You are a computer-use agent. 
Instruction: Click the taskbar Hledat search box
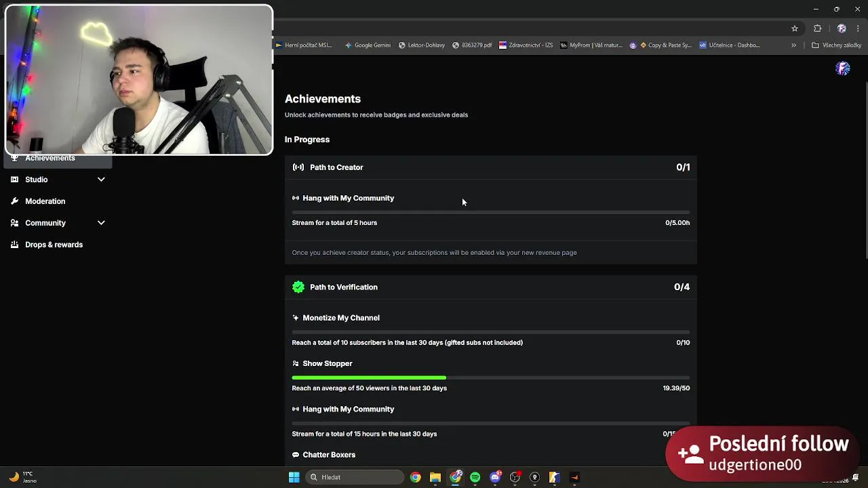355,477
